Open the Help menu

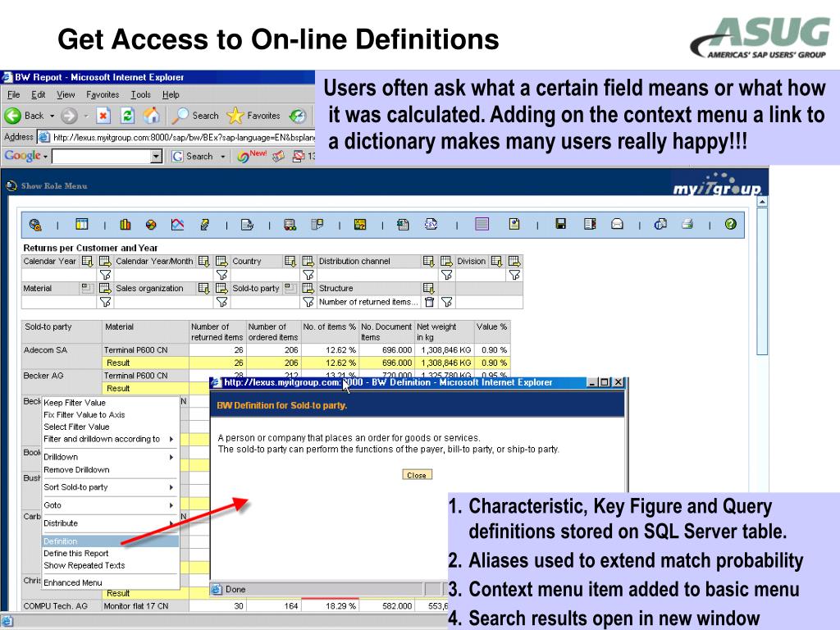pyautogui.click(x=171, y=95)
